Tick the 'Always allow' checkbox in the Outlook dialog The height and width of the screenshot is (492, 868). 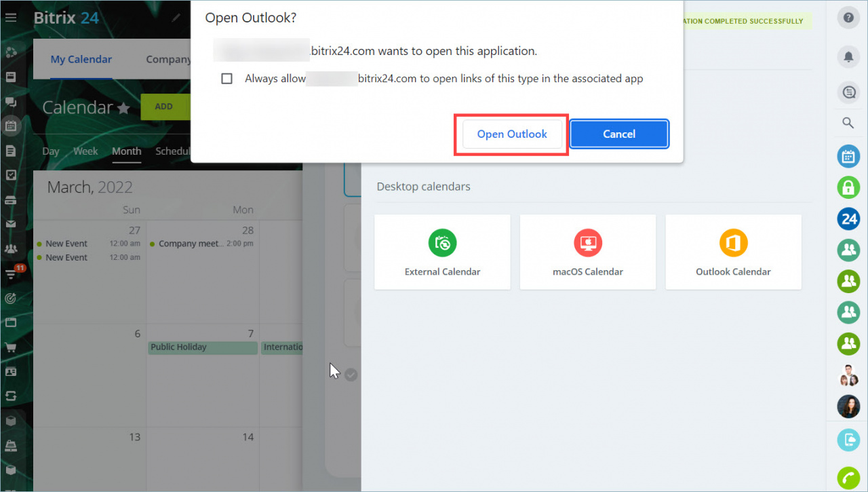(x=227, y=79)
